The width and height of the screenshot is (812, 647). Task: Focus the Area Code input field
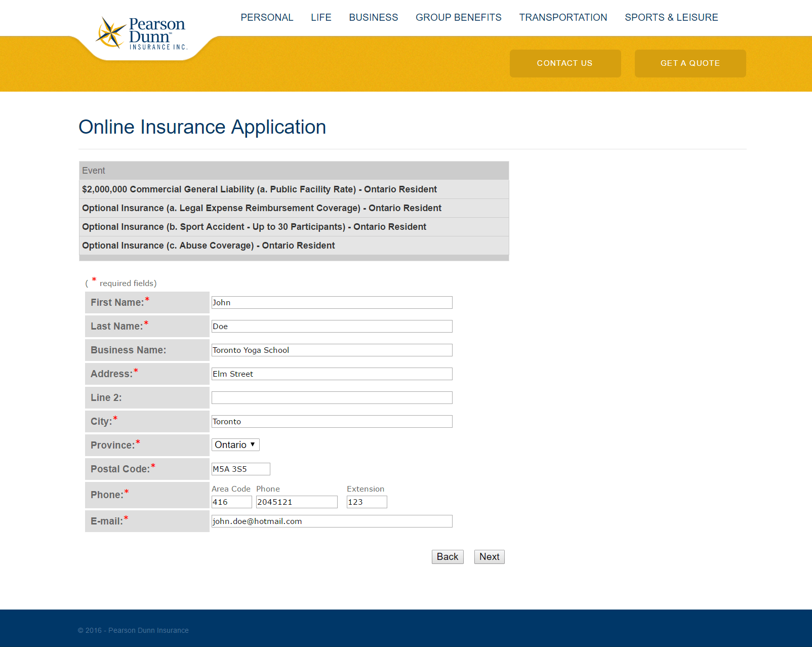click(232, 502)
